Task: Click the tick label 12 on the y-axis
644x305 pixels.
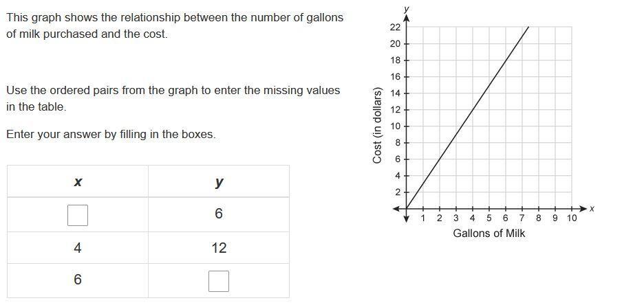Action: click(x=394, y=110)
